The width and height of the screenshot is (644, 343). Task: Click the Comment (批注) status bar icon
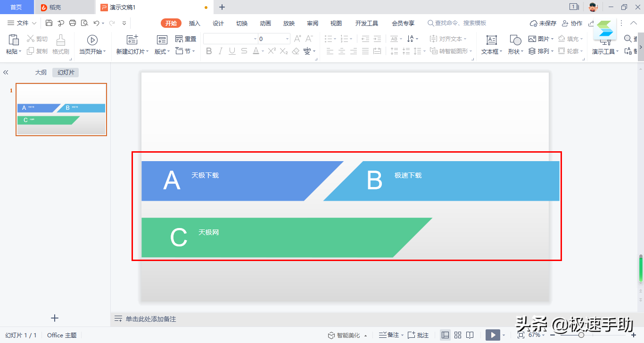(411, 335)
